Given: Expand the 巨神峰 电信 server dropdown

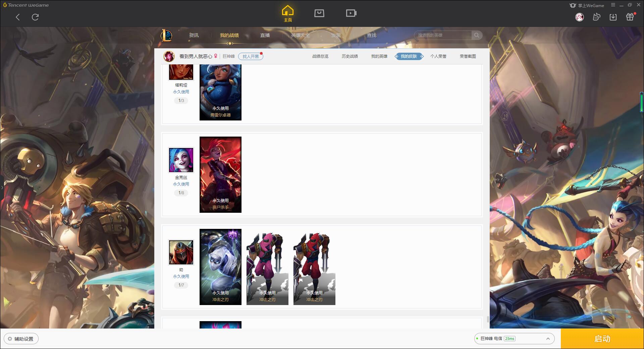Looking at the screenshot, I should click(x=514, y=339).
